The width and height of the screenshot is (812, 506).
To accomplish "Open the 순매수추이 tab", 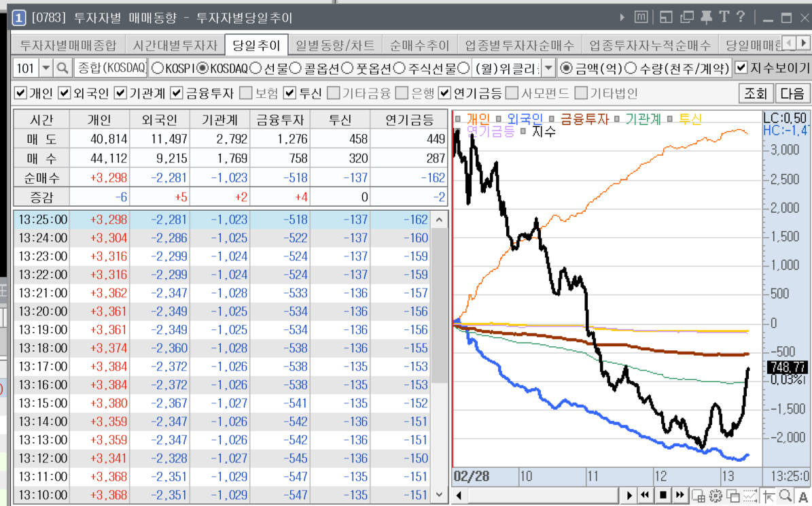I will coord(419,46).
